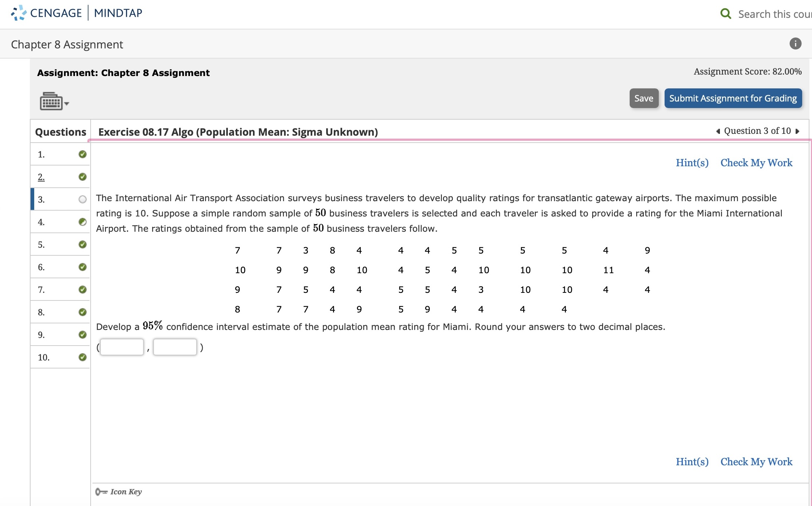Click the info icon next to Chapter 8 Assignment

coord(795,44)
